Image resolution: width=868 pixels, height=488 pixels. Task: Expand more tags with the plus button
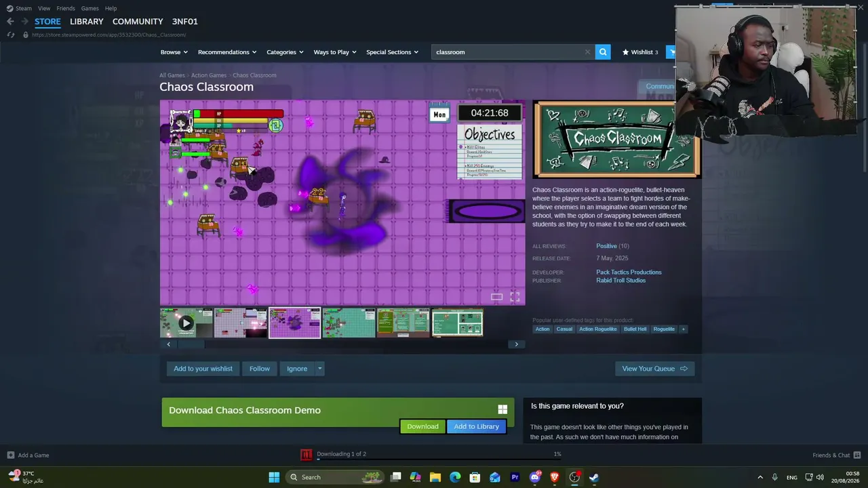683,329
